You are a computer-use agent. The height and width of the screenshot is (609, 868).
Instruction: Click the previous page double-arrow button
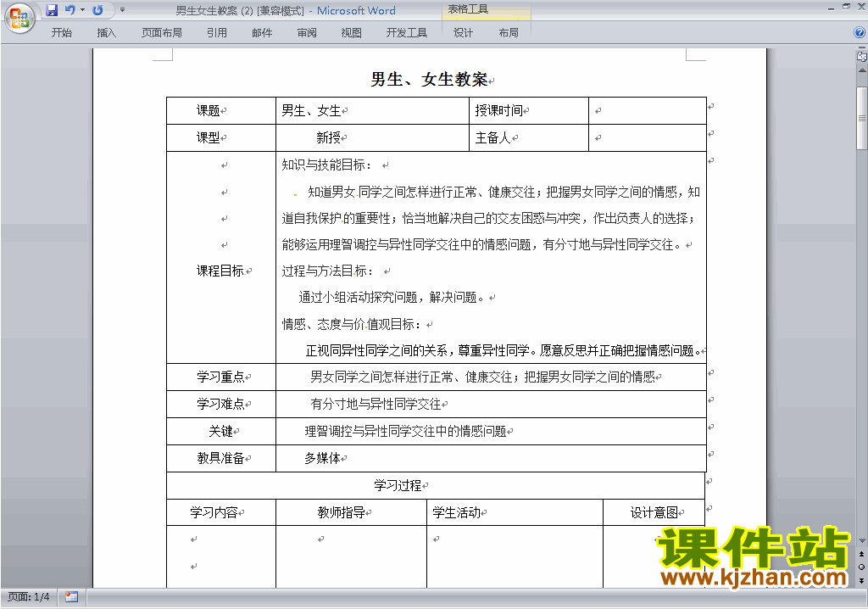[x=861, y=554]
